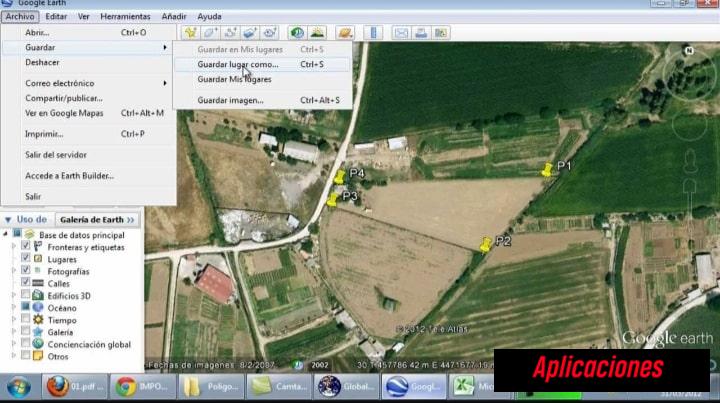Click the Add Image Overlay toolbar icon

(250, 33)
